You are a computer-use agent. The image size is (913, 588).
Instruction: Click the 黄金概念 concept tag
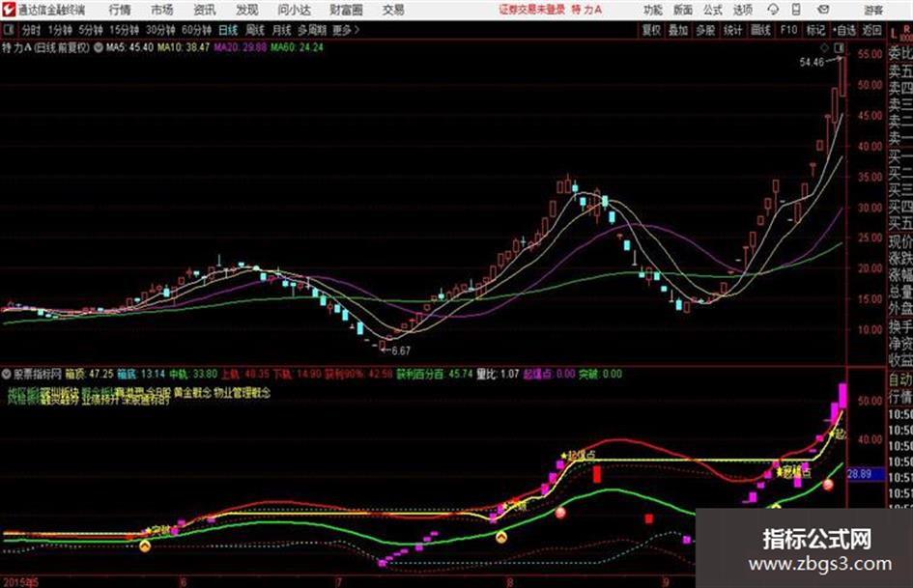192,393
